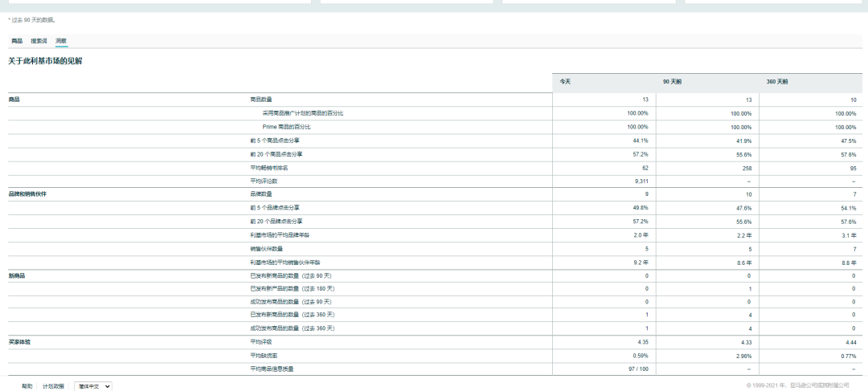Click 成功发布商品的数量 (过去 360 天) label
This screenshot has height=391, width=868.
pyautogui.click(x=293, y=328)
